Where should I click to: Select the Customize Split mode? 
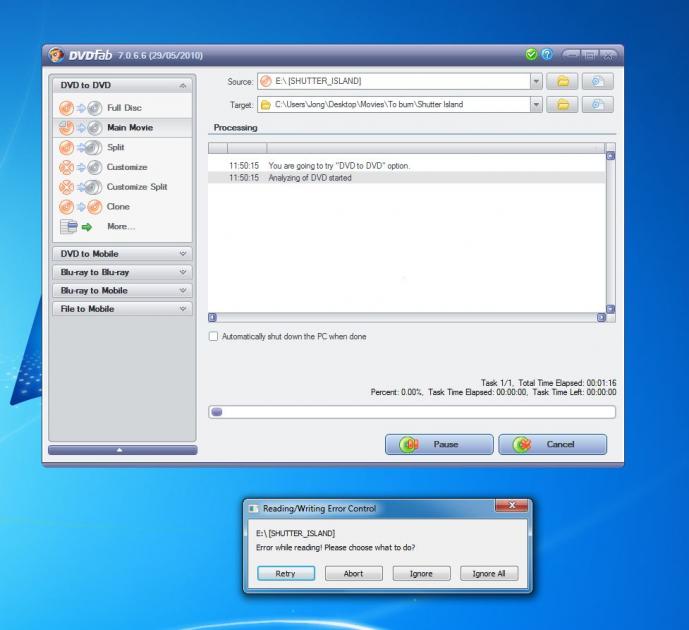pos(122,187)
